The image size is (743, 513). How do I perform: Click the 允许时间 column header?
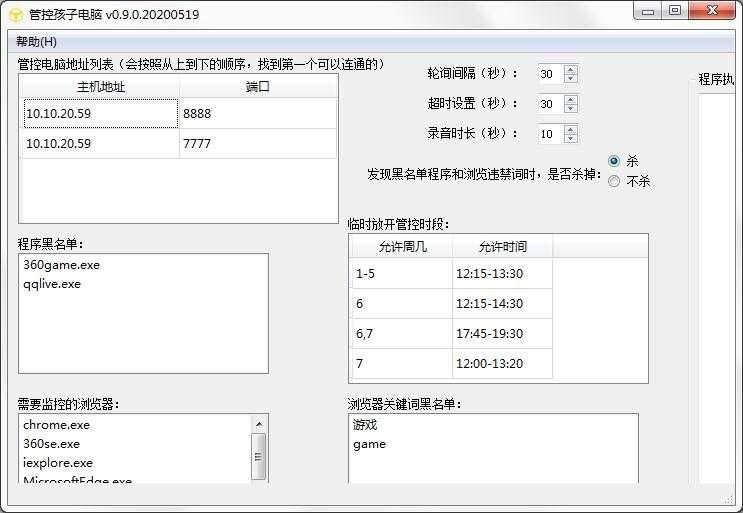502,247
